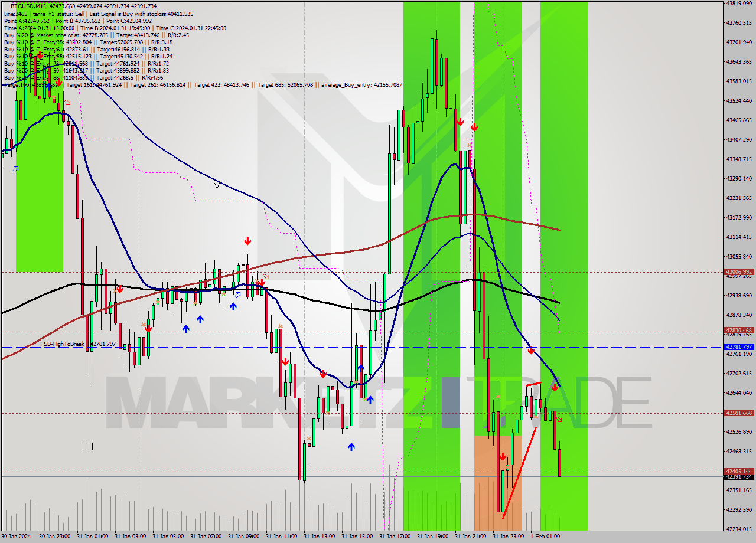756x543 pixels.
Task: Click the '1 Feb 01:00' time label
Action: pyautogui.click(x=545, y=537)
